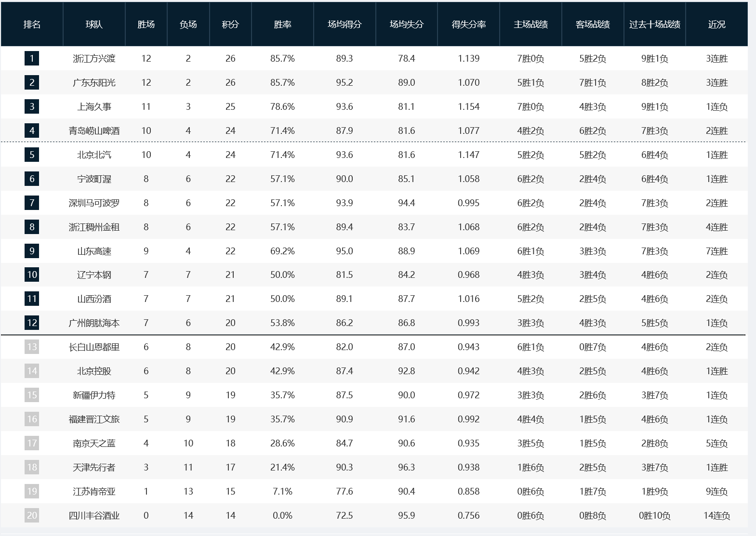Click the gray rank 13 badge

(x=32, y=347)
